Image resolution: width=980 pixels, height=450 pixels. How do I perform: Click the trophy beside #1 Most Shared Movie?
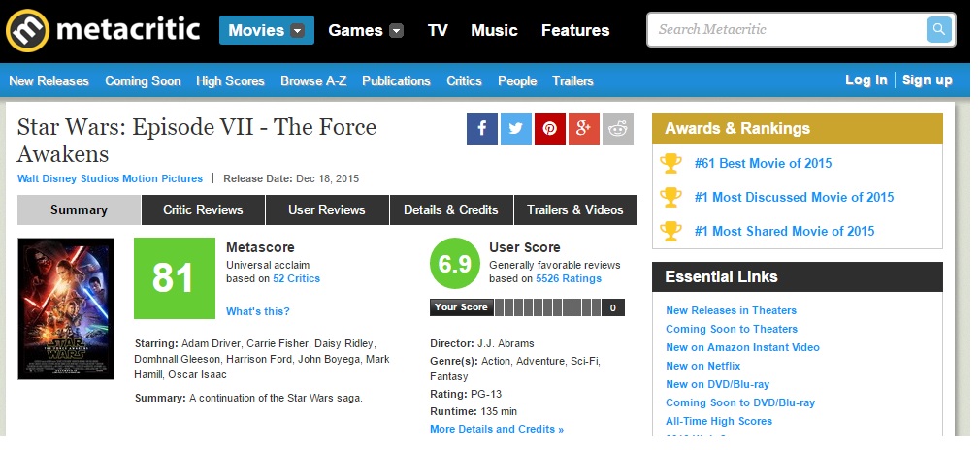pos(670,231)
